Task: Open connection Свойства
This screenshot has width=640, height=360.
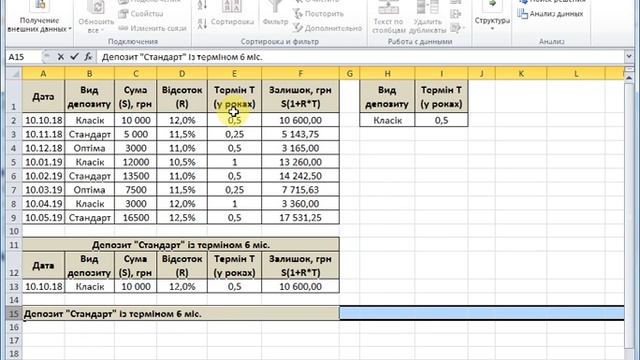Action: click(141, 14)
